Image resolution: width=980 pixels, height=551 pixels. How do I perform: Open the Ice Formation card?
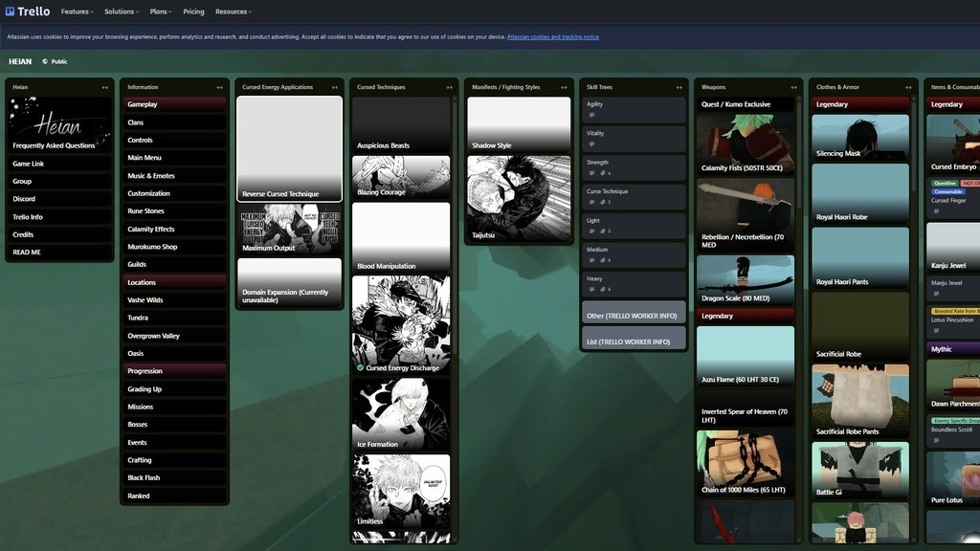click(x=401, y=414)
